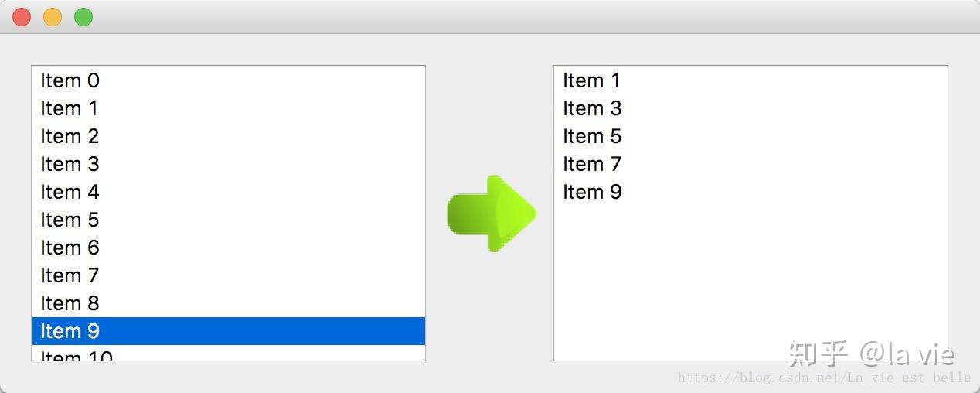Image resolution: width=980 pixels, height=393 pixels.
Task: Click highlighted Item 9 in left list
Action: (x=70, y=331)
